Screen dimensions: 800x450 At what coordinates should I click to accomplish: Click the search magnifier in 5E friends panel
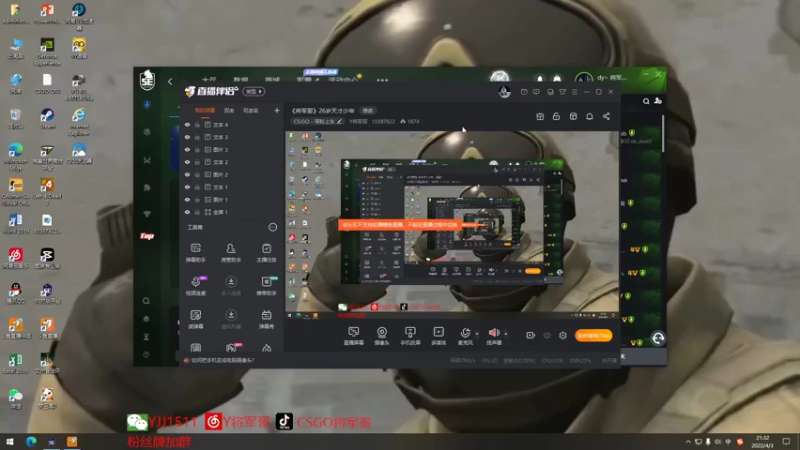pos(646,101)
